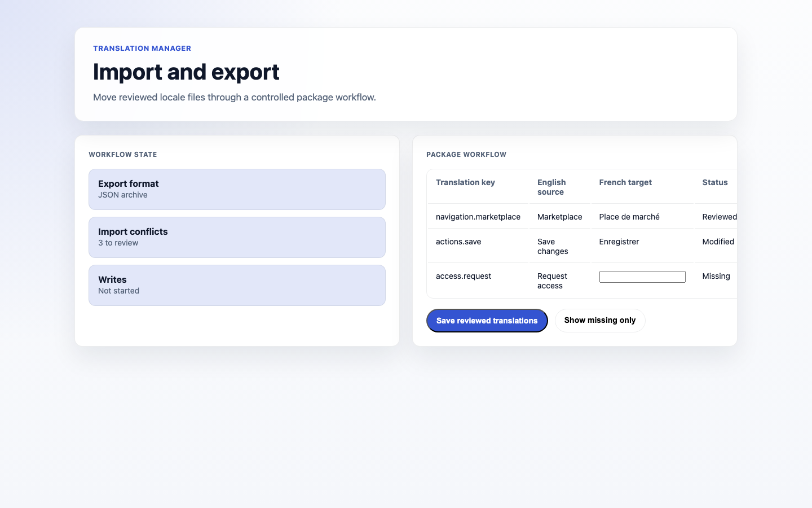
Task: Click the Workflow State section label
Action: click(x=123, y=154)
